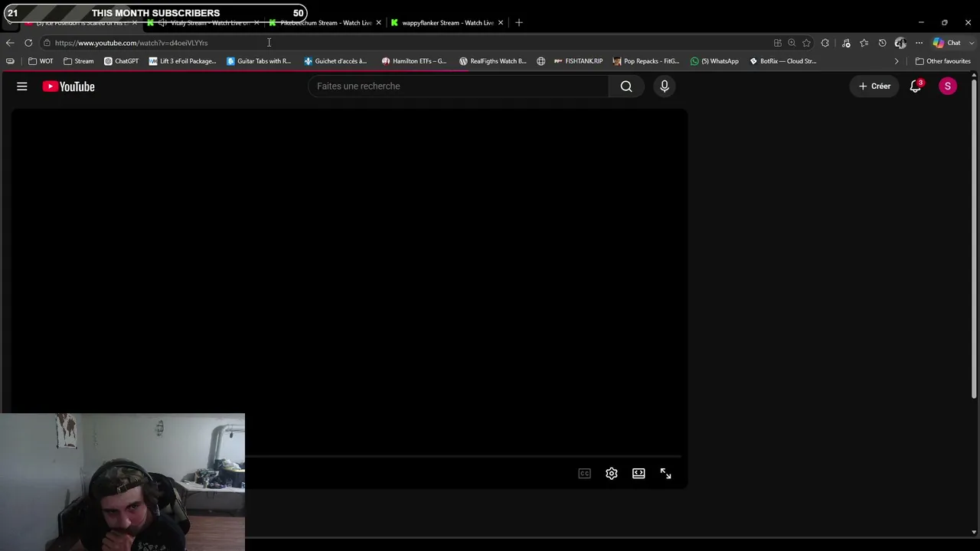Mute the Vitaly Stream tab speaker icon

(x=162, y=23)
